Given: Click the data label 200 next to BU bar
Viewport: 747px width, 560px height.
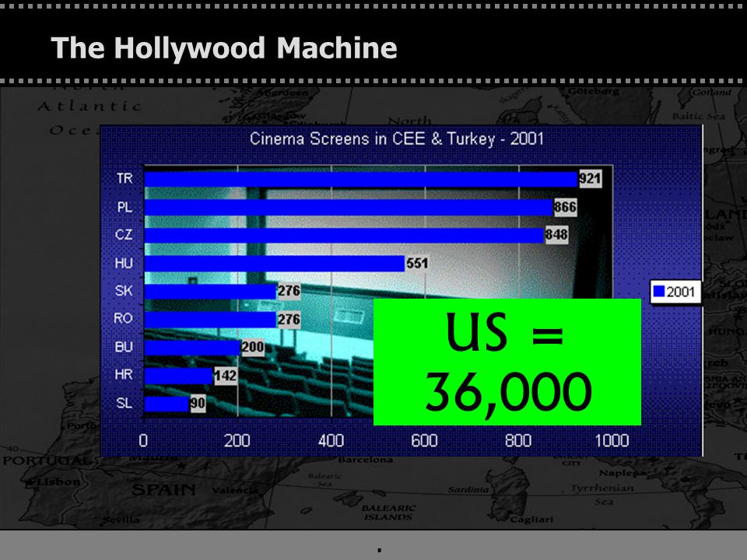Looking at the screenshot, I should tap(252, 347).
